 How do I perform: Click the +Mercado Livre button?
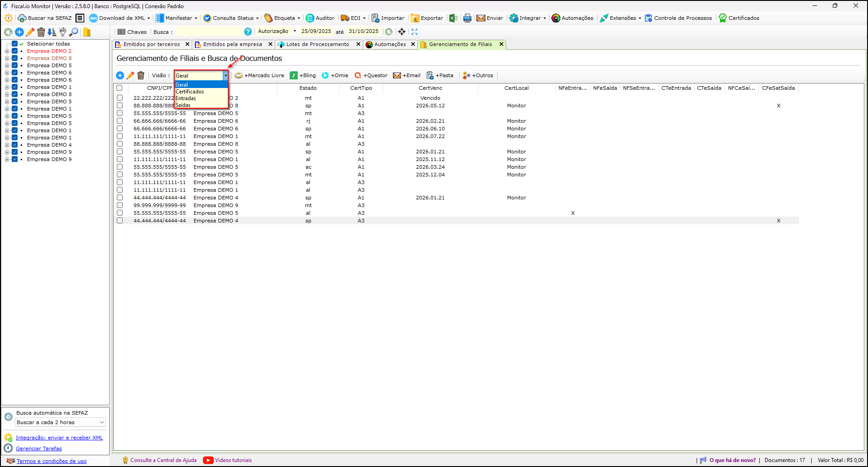260,75
